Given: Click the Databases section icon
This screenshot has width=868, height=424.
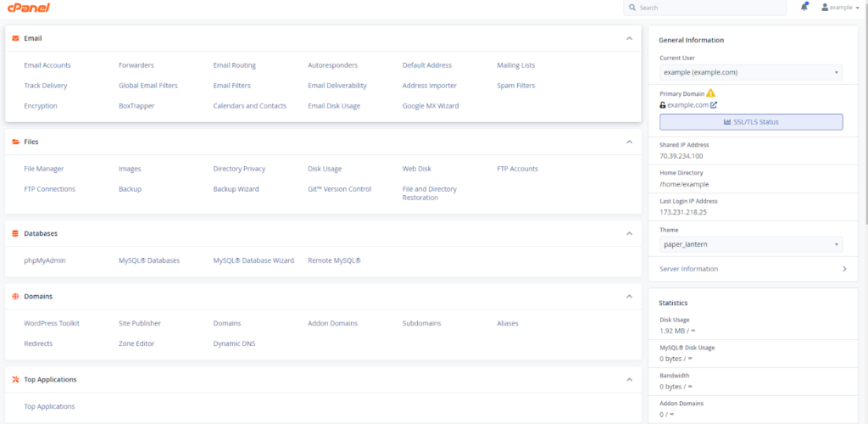Looking at the screenshot, I should pyautogui.click(x=15, y=233).
